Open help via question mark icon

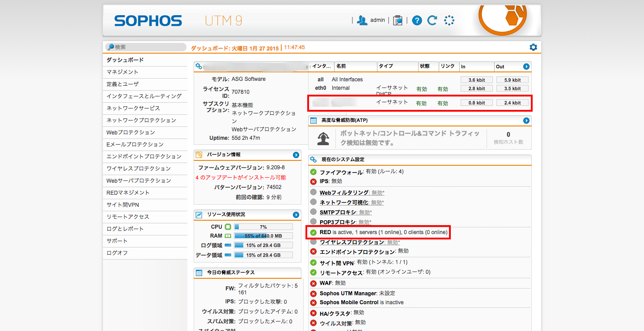tap(417, 20)
